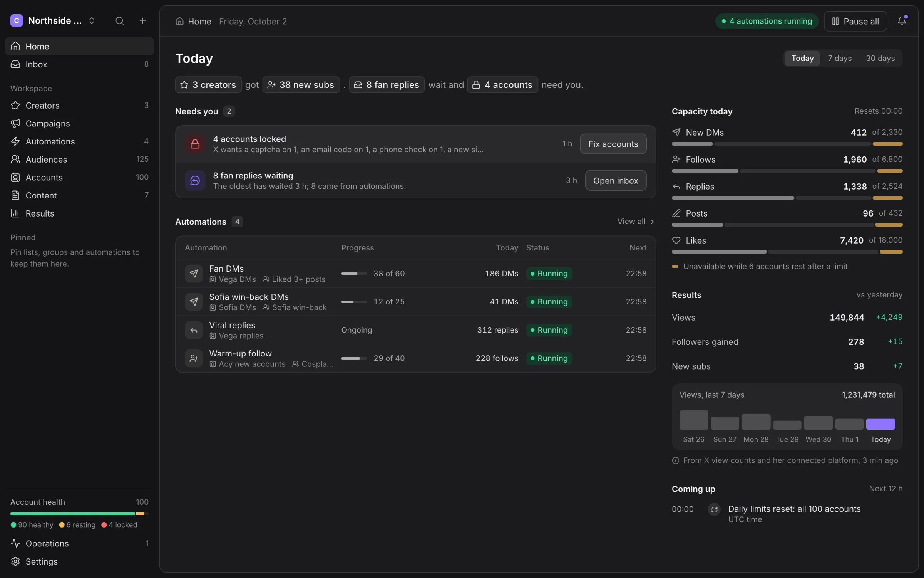Go to Creators in the sidebar
Screen dimensions: 924x578
click(79, 105)
